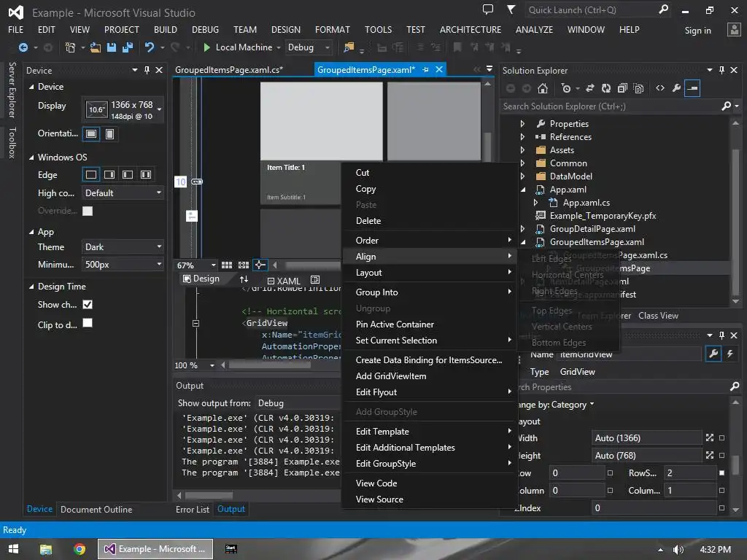Start debugging with the green play icon

pyautogui.click(x=207, y=47)
